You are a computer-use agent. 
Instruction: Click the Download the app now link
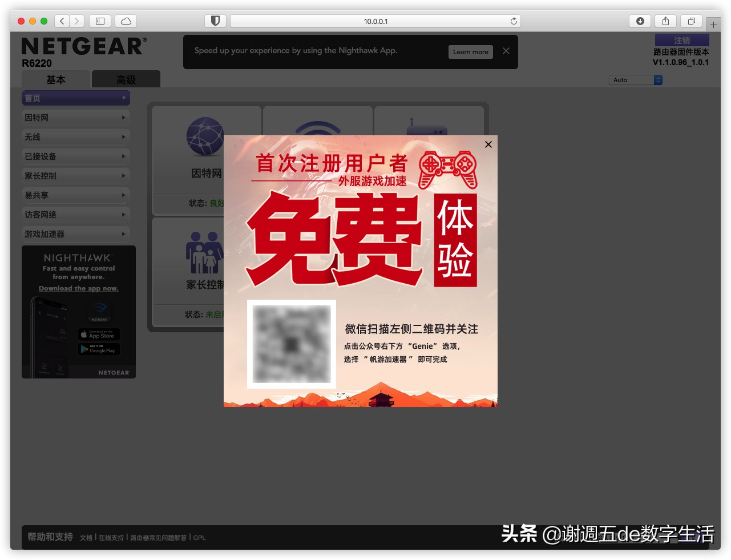coord(78,288)
